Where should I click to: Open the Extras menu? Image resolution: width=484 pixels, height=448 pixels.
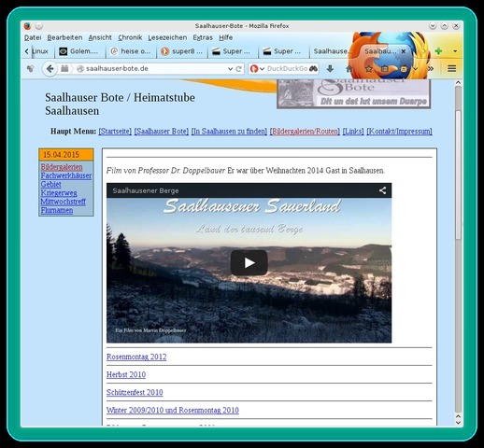tap(203, 37)
